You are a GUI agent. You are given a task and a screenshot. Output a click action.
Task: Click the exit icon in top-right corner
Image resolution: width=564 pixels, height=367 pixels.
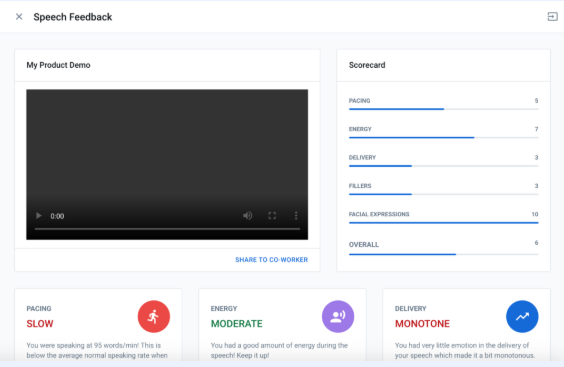pos(552,17)
